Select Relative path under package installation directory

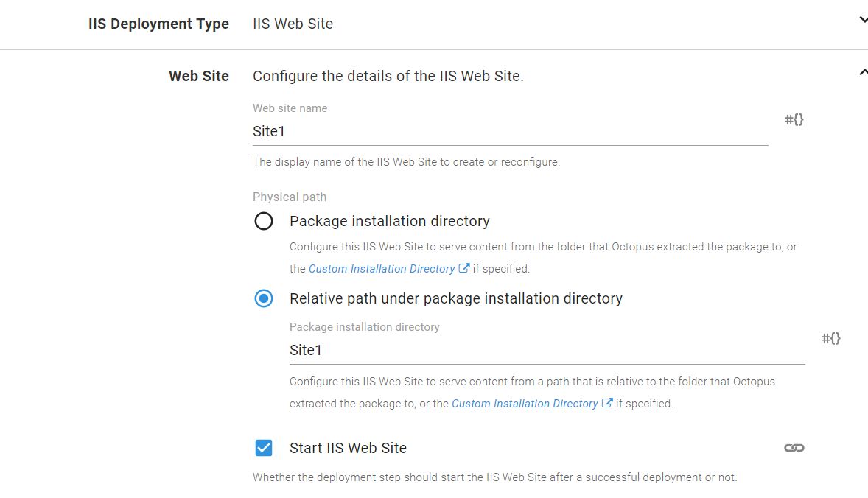click(264, 298)
